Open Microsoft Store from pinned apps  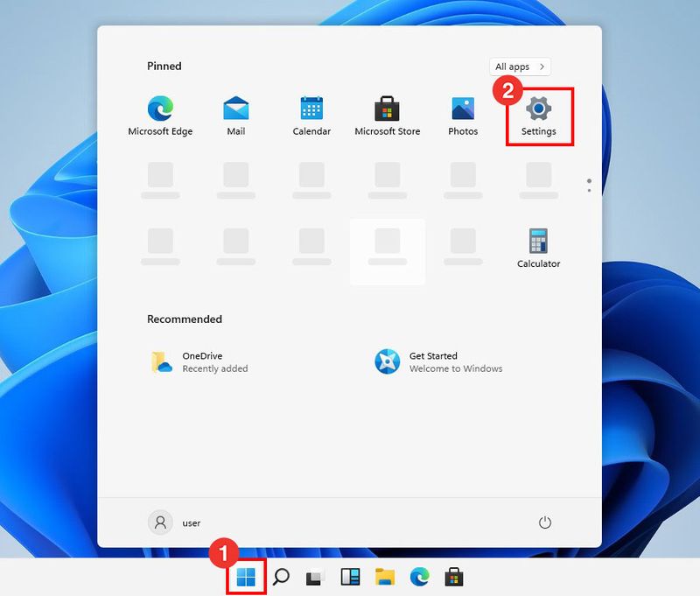pyautogui.click(x=387, y=116)
